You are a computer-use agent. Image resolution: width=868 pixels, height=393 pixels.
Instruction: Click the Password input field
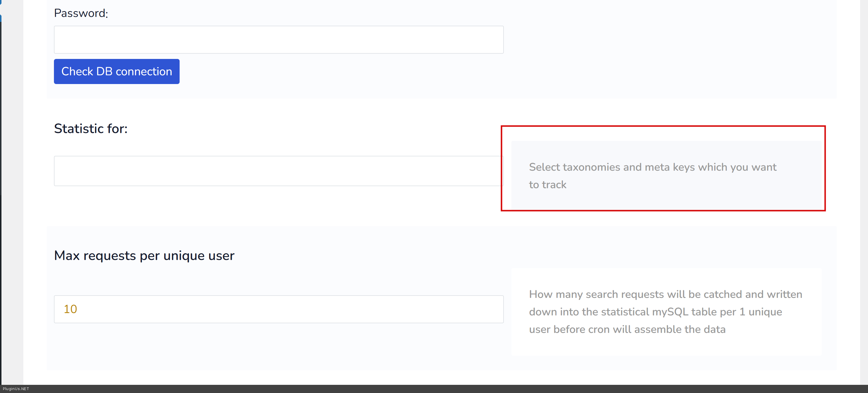click(x=278, y=40)
